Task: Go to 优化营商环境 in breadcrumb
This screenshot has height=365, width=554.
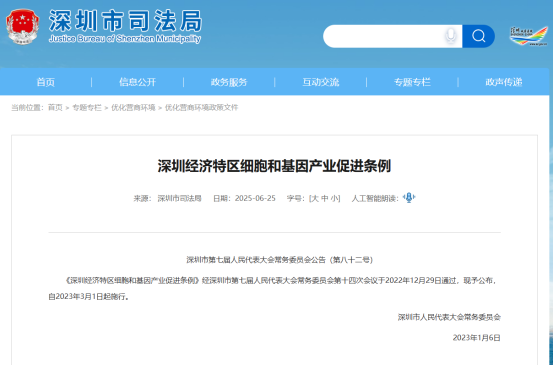Action: [133, 107]
